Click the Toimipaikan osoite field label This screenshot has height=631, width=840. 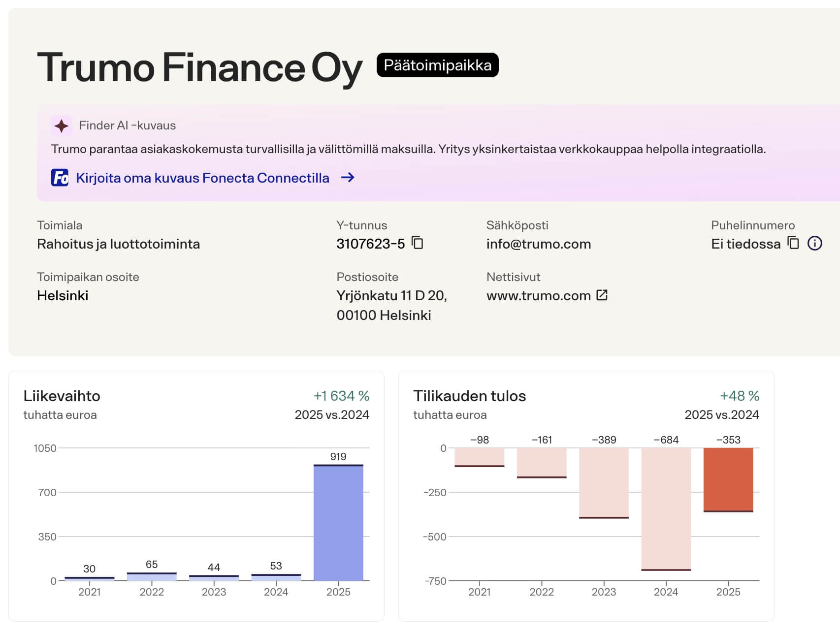(x=88, y=277)
